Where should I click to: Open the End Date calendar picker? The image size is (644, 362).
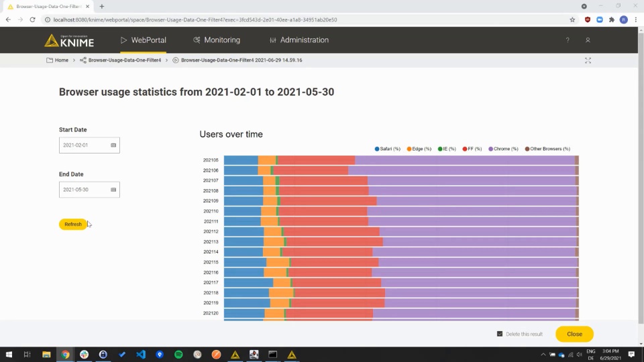[113, 190]
